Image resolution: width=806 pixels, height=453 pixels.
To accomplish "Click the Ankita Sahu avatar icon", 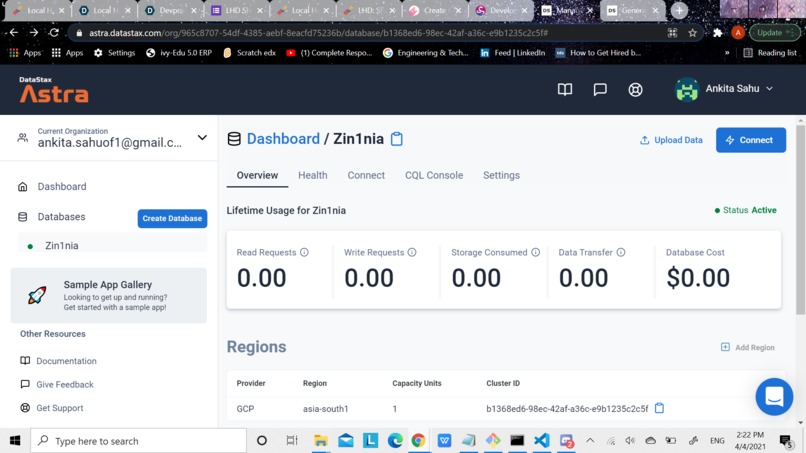I will pos(687,89).
